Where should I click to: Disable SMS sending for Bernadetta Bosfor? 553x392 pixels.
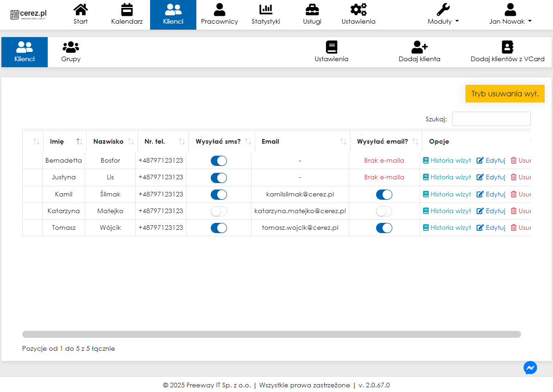219,161
